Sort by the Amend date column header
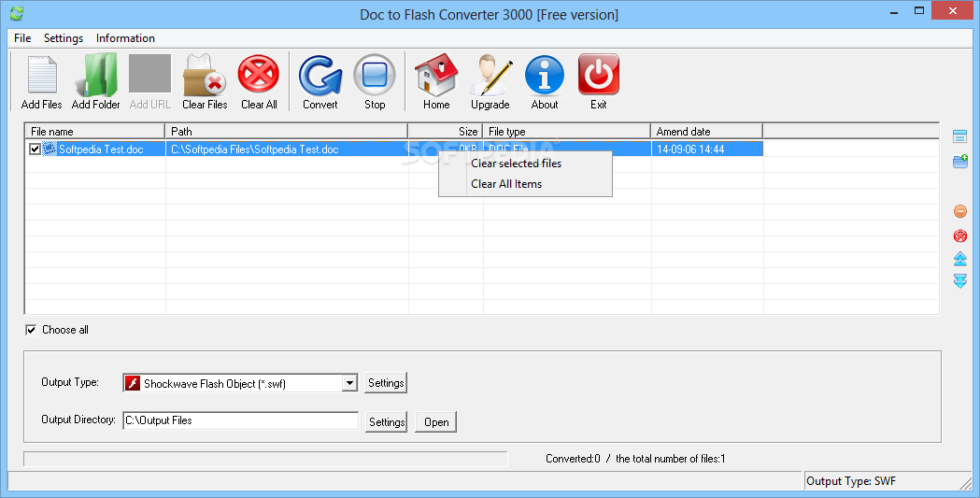980x498 pixels. 706,131
